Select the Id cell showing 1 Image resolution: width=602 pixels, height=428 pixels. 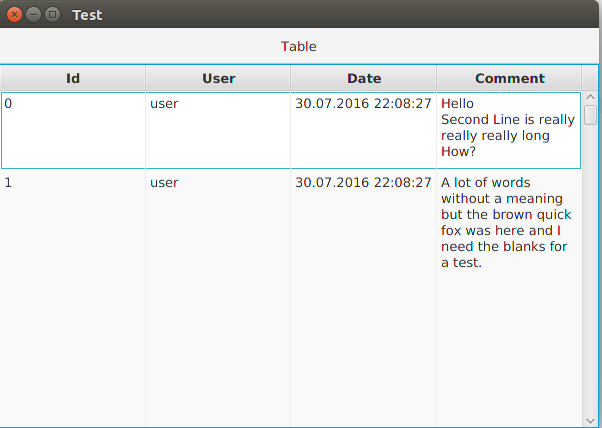point(73,297)
